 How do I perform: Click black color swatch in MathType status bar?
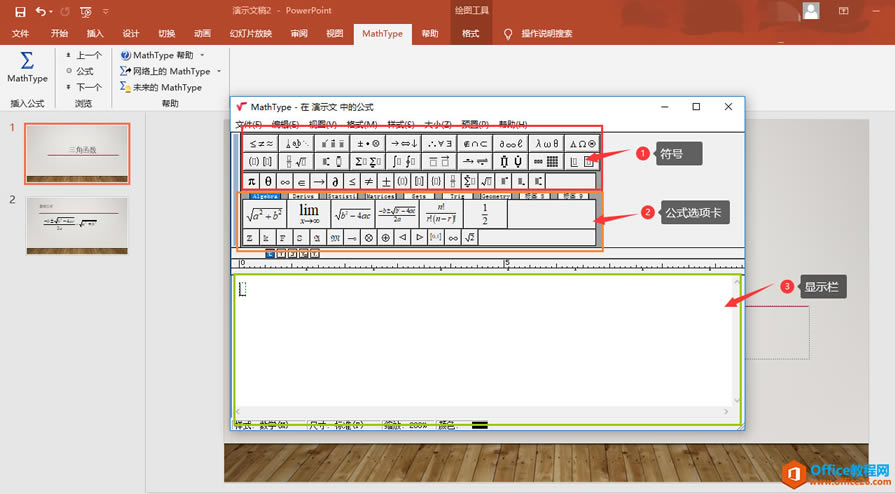click(479, 425)
